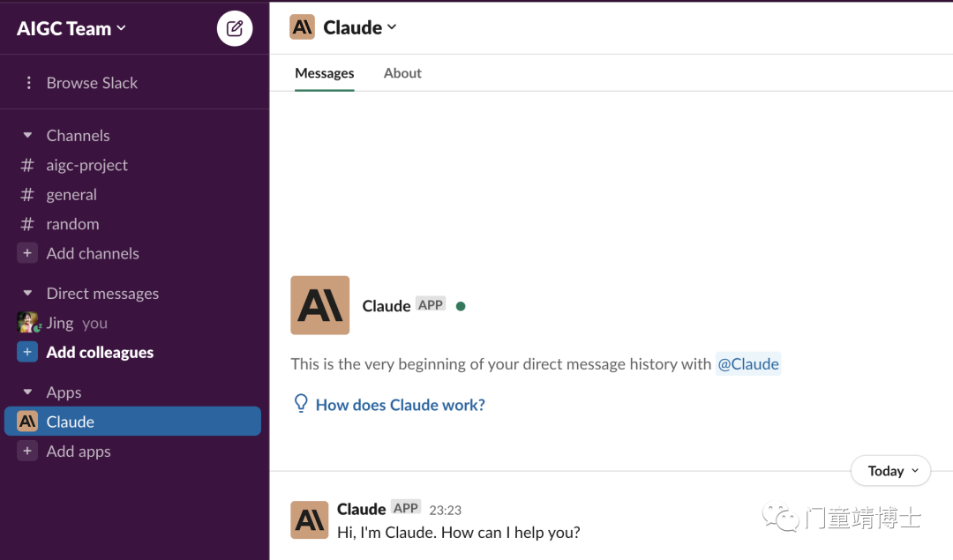Click the lightbulb icon beside How does Claude work
953x560 pixels.
point(301,403)
